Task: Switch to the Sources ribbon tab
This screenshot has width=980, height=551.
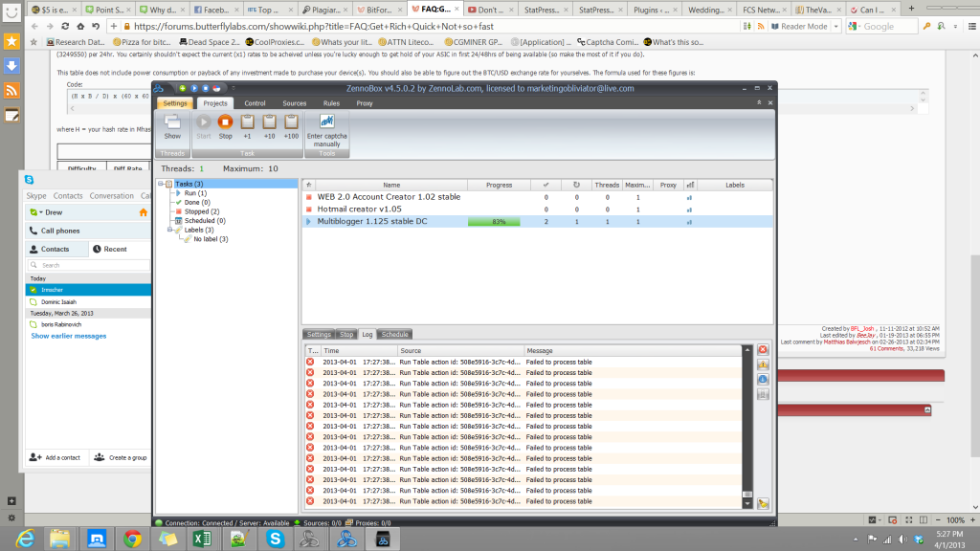Action: pyautogui.click(x=295, y=103)
